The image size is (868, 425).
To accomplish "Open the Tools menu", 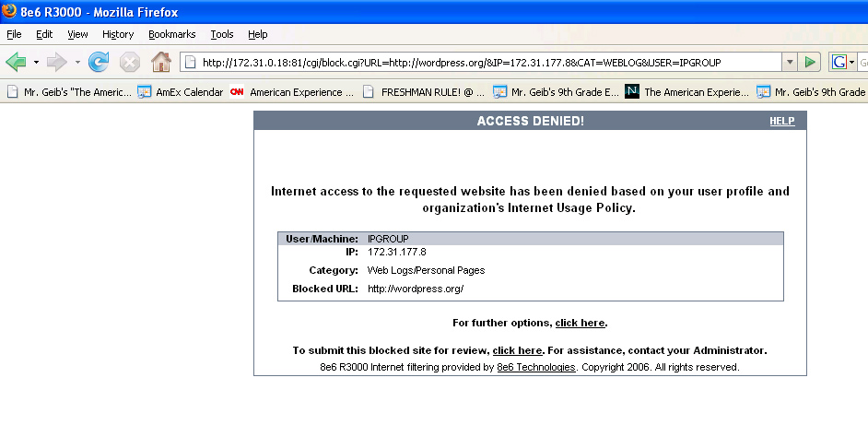I will click(x=222, y=34).
